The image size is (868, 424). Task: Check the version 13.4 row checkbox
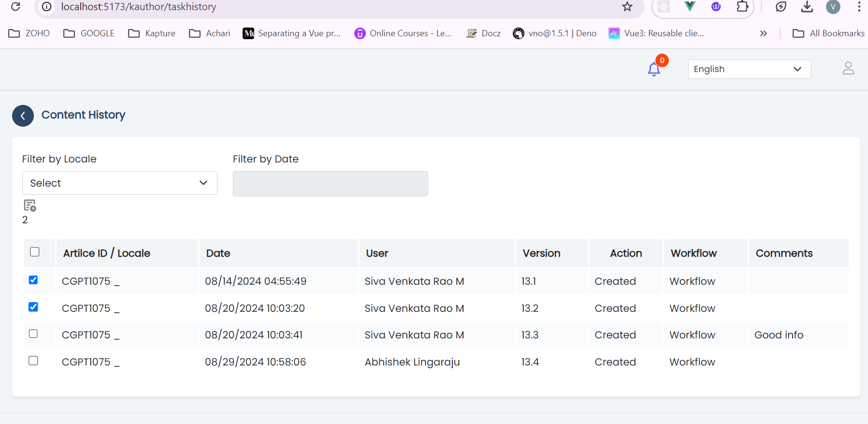click(33, 361)
